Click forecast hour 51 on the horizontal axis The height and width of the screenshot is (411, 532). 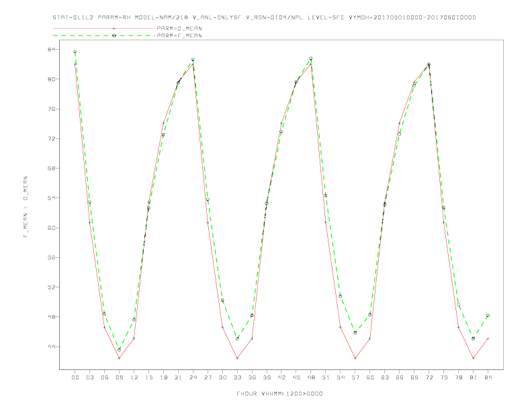(x=326, y=377)
